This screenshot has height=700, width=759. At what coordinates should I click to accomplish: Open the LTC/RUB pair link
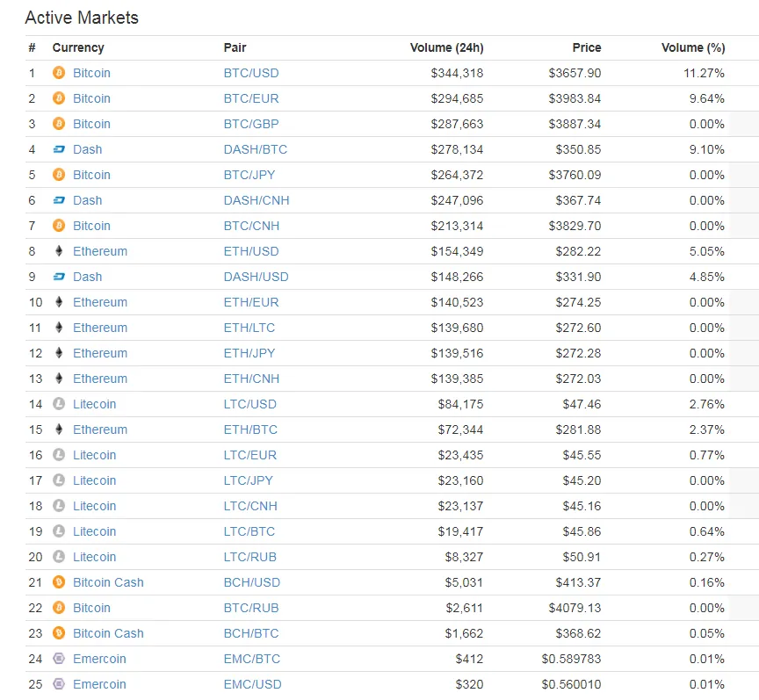point(249,557)
